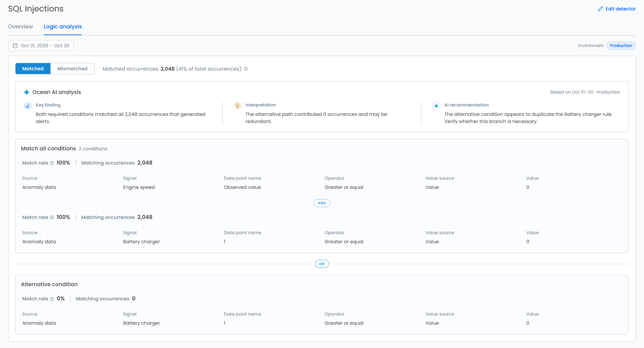644x348 pixels.
Task: Expand the Match all conditions section
Action: (48, 149)
